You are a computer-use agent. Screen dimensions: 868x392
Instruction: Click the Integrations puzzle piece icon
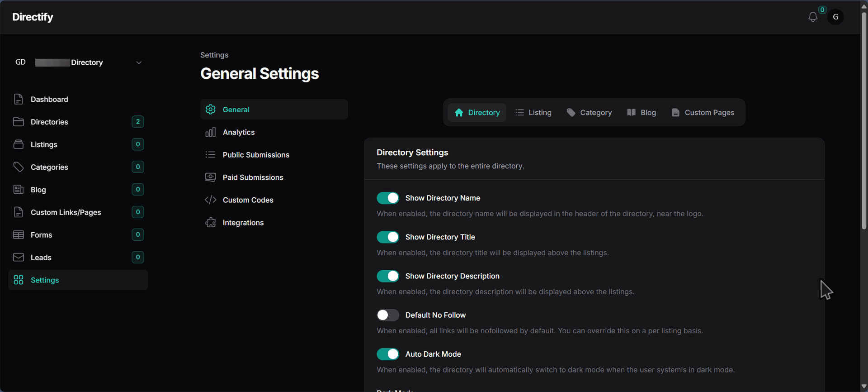210,223
